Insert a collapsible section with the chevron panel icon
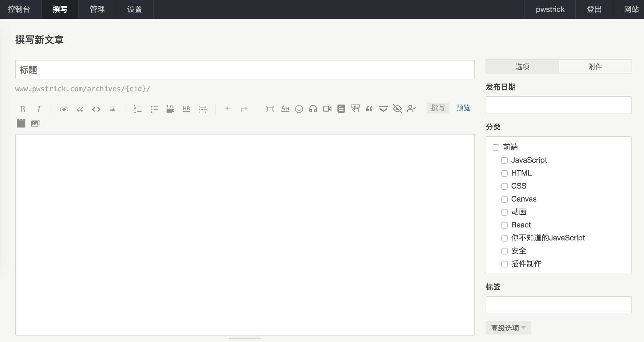644x342 pixels. point(383,109)
